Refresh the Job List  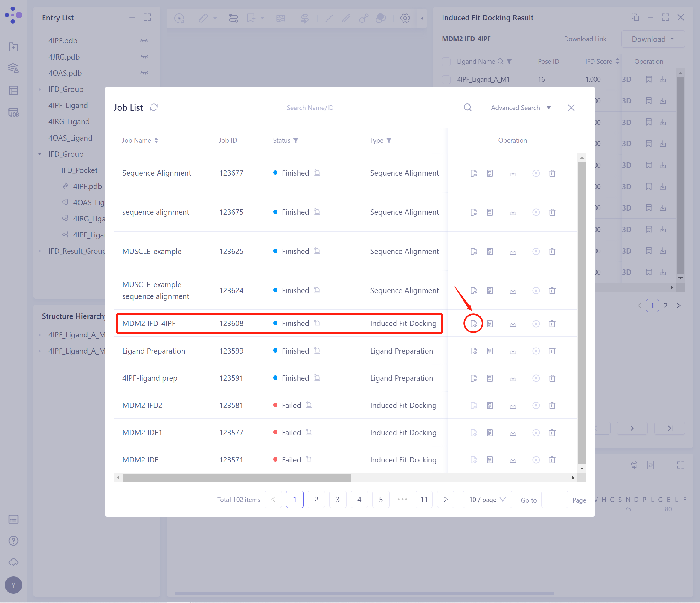point(154,107)
